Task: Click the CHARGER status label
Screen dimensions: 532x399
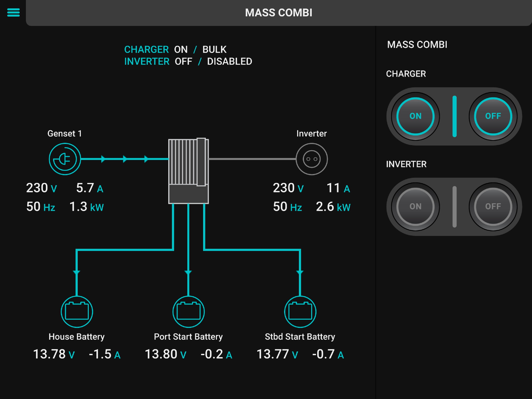Action: click(x=146, y=49)
